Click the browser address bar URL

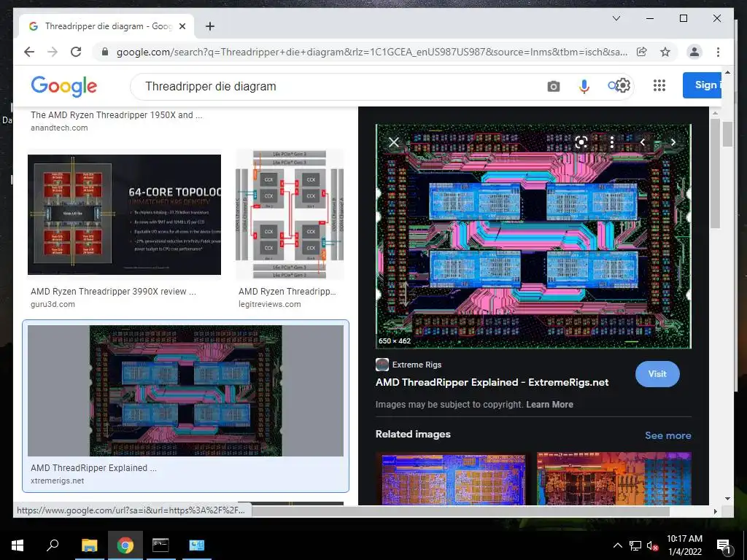tap(371, 52)
